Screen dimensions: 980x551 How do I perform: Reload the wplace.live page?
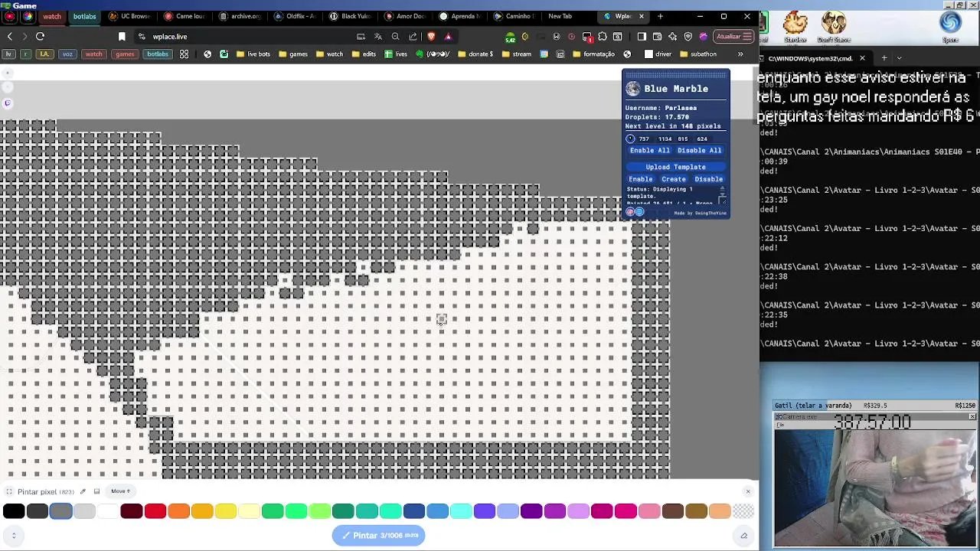(x=40, y=36)
